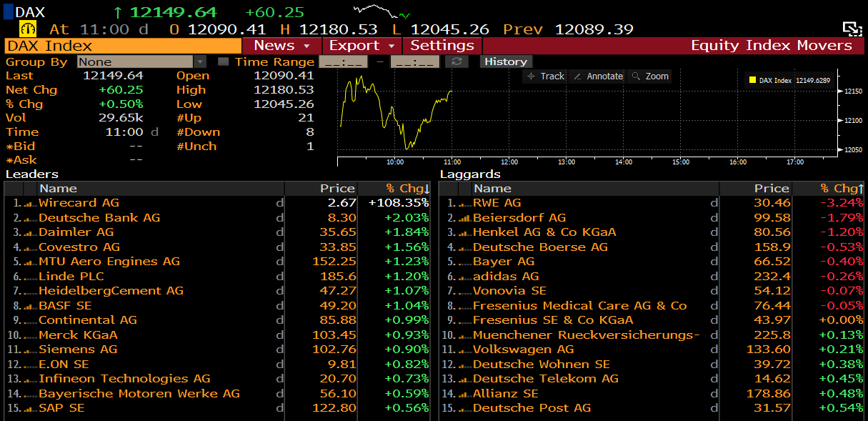The image size is (868, 421).
Task: Activate the Zoom magnifier tool on the chart
Action: [x=649, y=76]
